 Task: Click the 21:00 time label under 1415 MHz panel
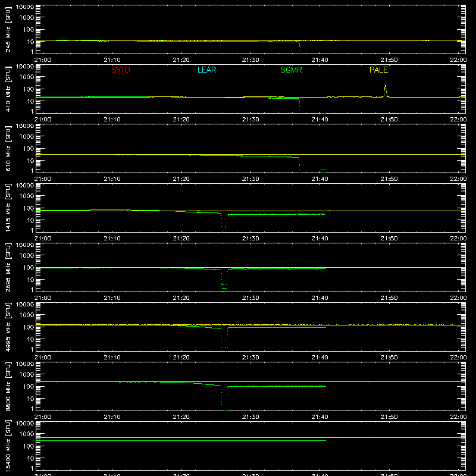click(43, 239)
